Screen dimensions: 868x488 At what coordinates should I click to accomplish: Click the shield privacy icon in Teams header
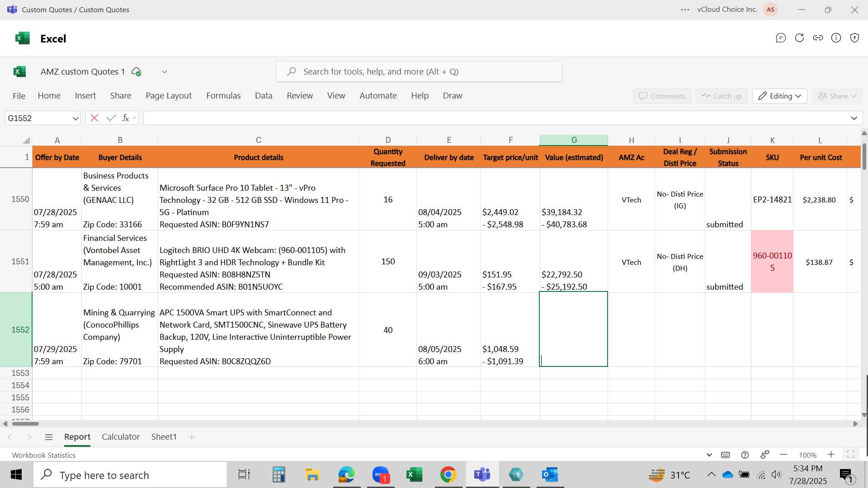pyautogui.click(x=854, y=38)
